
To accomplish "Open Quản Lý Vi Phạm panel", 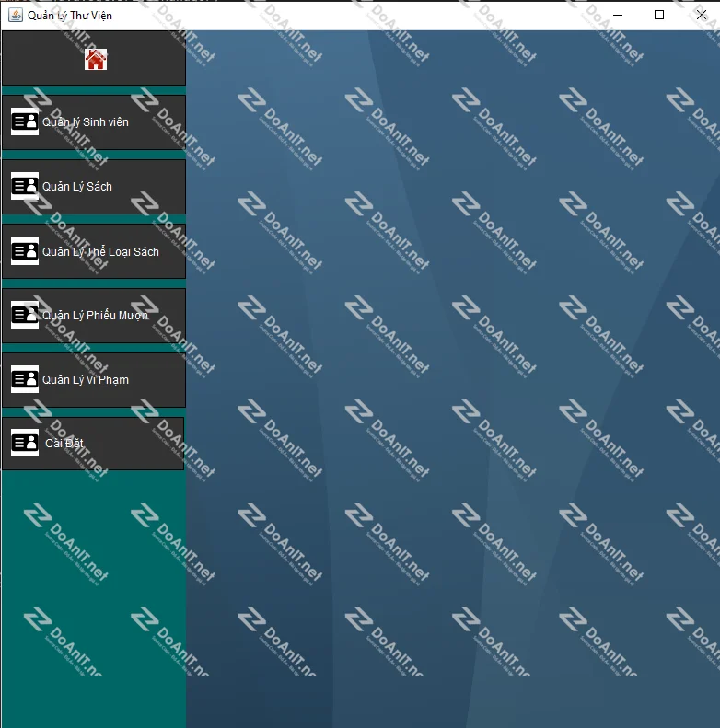I will pyautogui.click(x=94, y=380).
